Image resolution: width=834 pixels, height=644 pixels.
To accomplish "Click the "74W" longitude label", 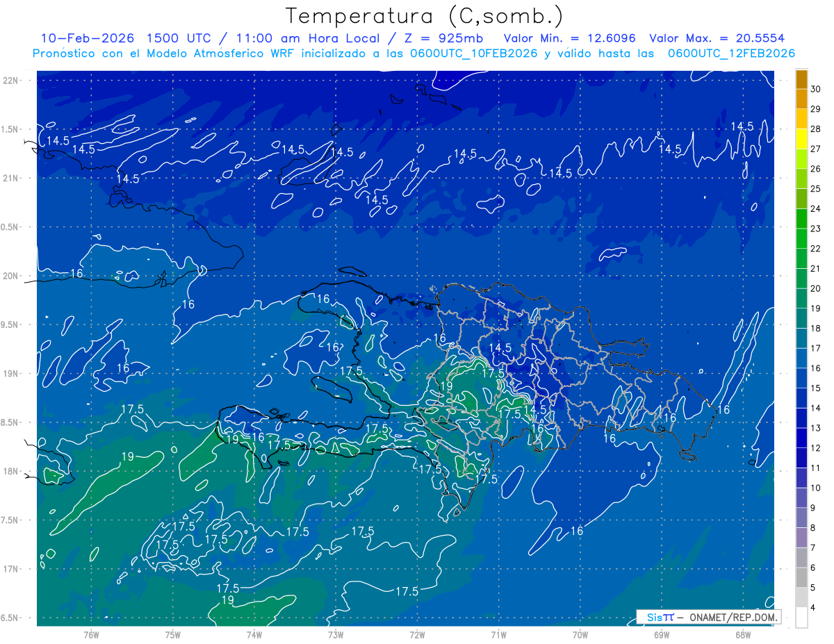I will click(254, 634).
